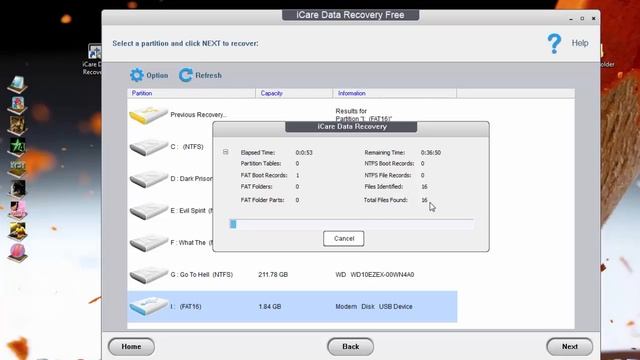This screenshot has width=640, height=360.
Task: Click the Next button
Action: [569, 347]
